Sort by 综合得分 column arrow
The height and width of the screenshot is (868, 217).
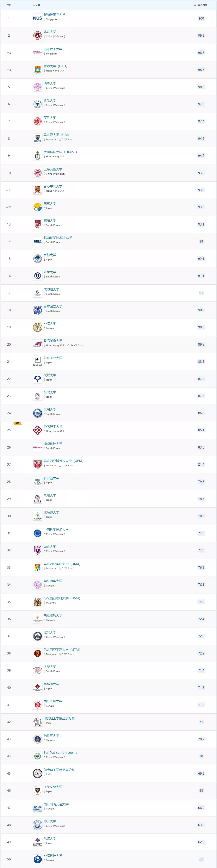tap(195, 5)
